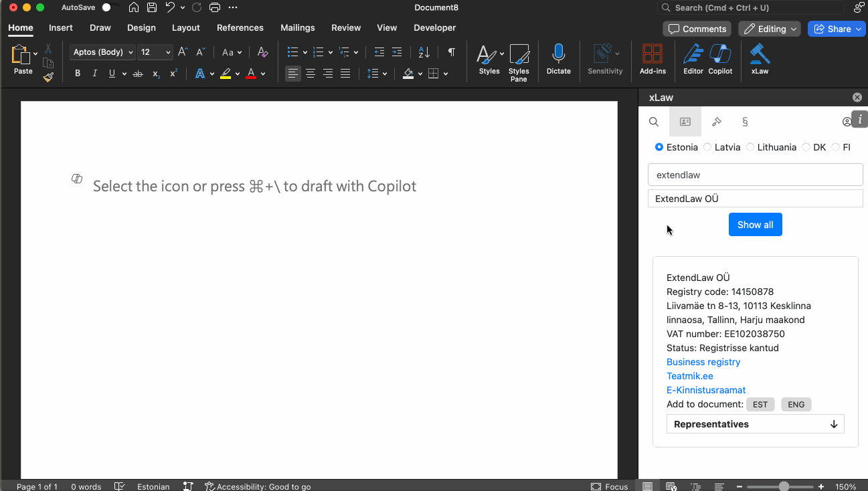Switch to the References tab
Viewport: 868px width, 491px height.
[x=240, y=28]
